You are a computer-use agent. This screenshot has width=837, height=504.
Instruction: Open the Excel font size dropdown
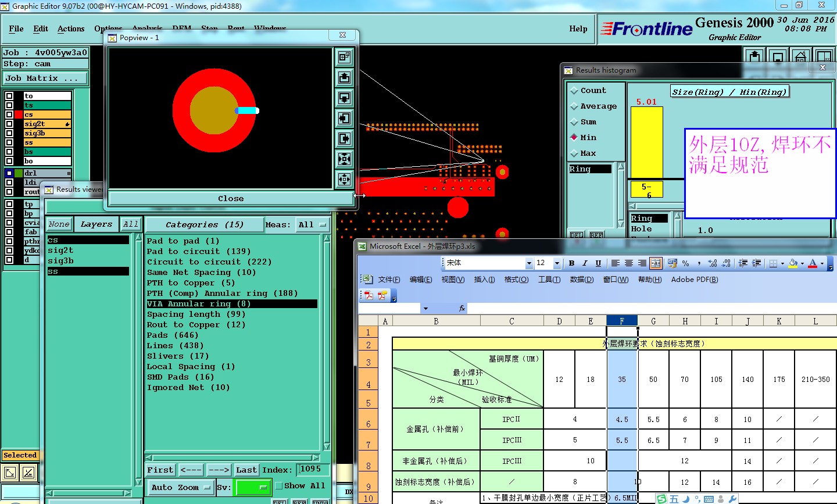(x=557, y=263)
